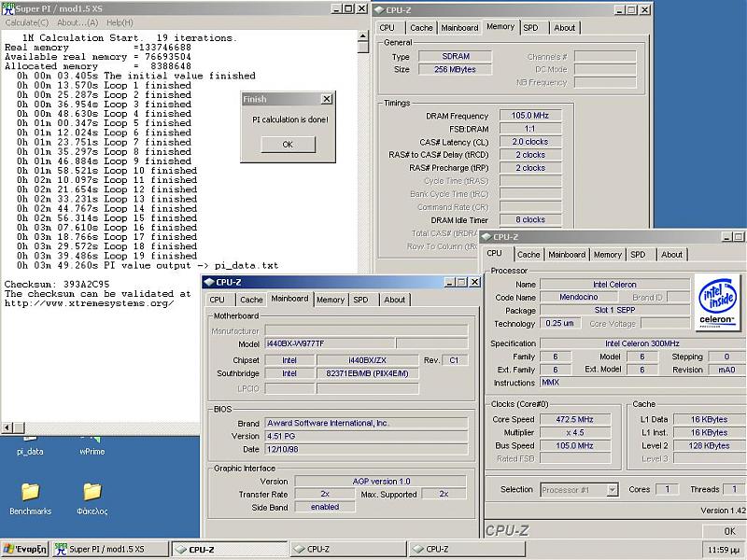The image size is (747, 560).
Task: Switch to Cache tab in the CPU-Z Memory-timings window
Action: point(421,28)
